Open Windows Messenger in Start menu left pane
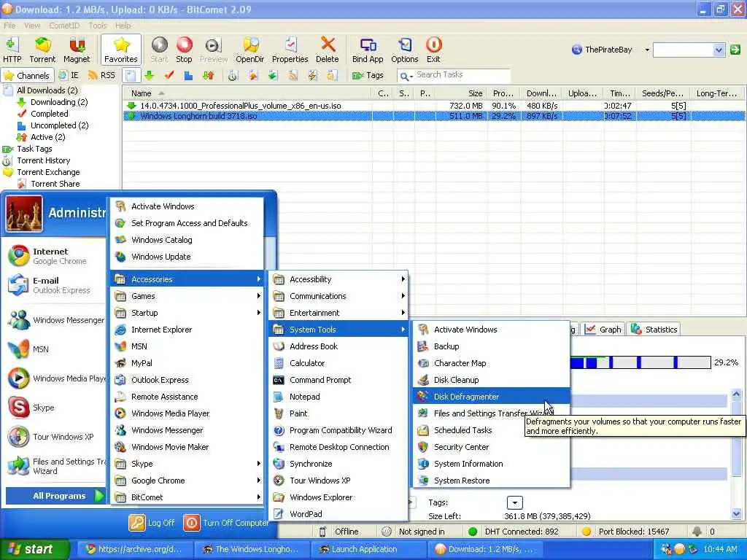Image resolution: width=747 pixels, height=560 pixels. (x=55, y=320)
